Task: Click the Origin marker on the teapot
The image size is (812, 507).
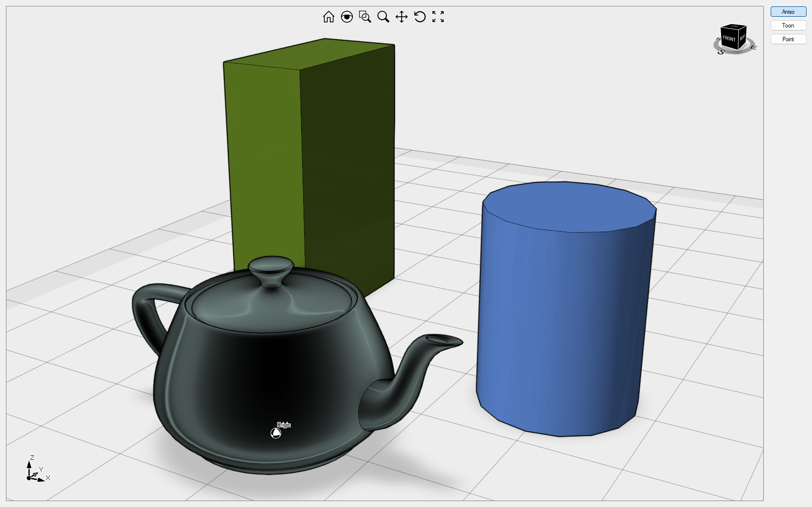Action: point(277,432)
